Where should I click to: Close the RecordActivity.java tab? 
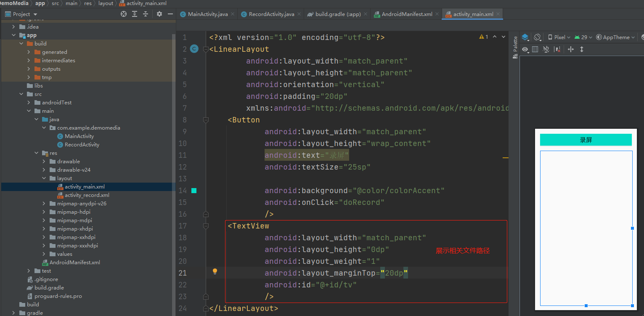point(299,14)
